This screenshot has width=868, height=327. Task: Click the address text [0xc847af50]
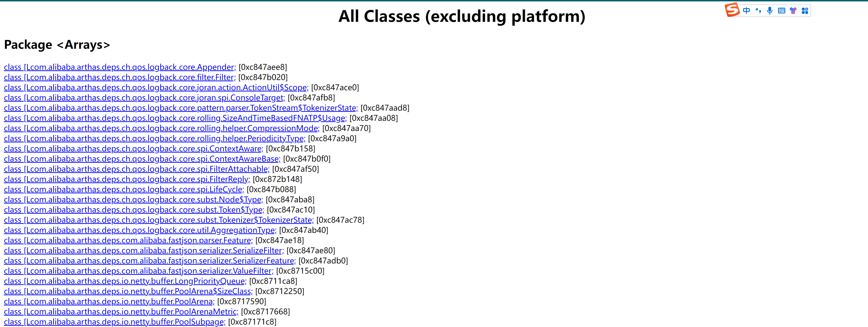point(296,169)
